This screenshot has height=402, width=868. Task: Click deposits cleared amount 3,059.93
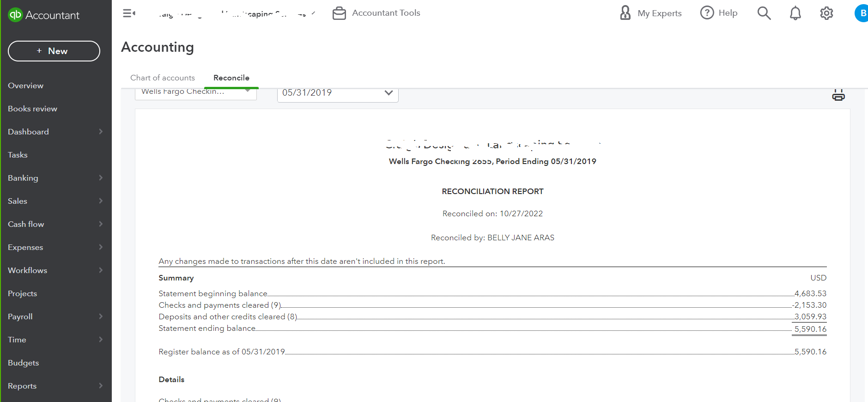tap(810, 317)
